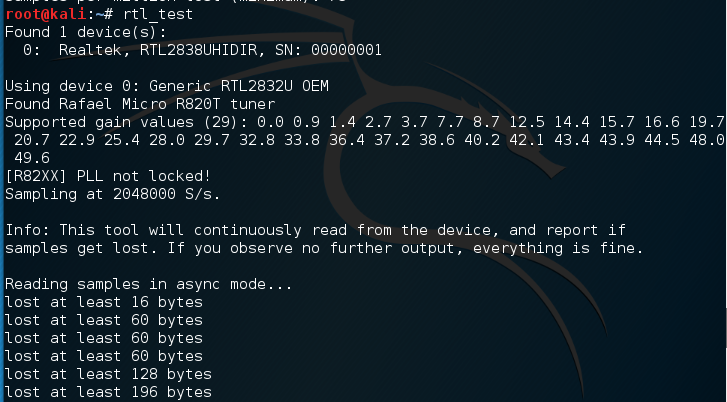Click the rtl_test command text
This screenshot has width=727, height=402.
(158, 14)
